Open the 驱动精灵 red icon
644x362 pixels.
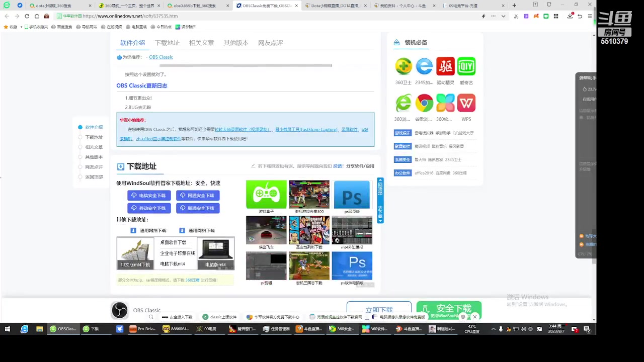445,66
